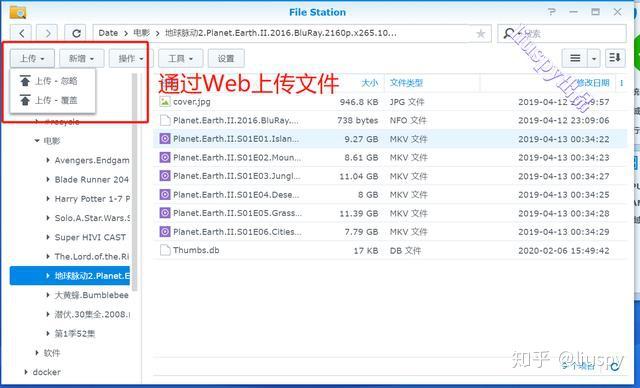Click the NFO document file icon
Screen dimensions: 640x388
tap(165, 120)
